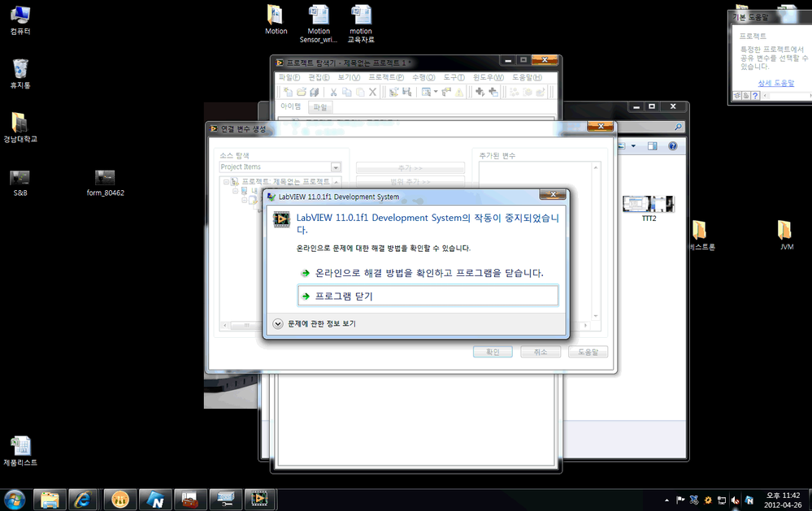Click the deploy-to-target toolbar icon
This screenshot has width=812, height=511.
541,92
